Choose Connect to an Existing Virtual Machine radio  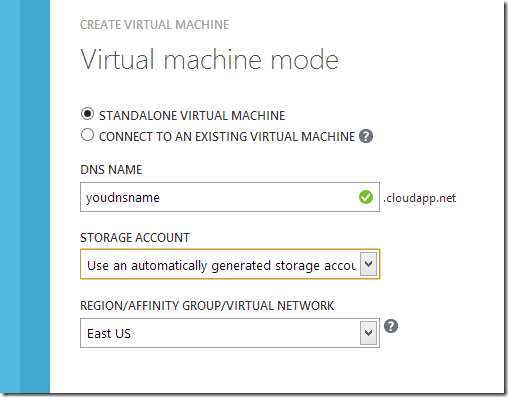87,135
